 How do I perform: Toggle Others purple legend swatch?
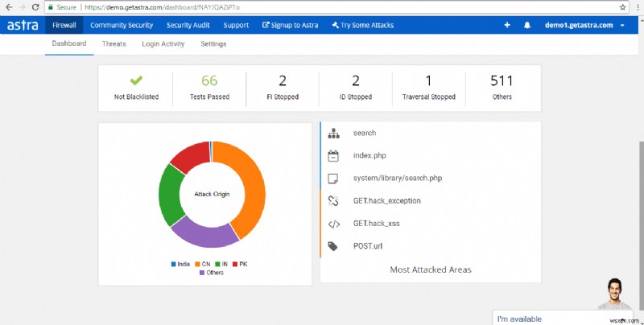coord(202,273)
